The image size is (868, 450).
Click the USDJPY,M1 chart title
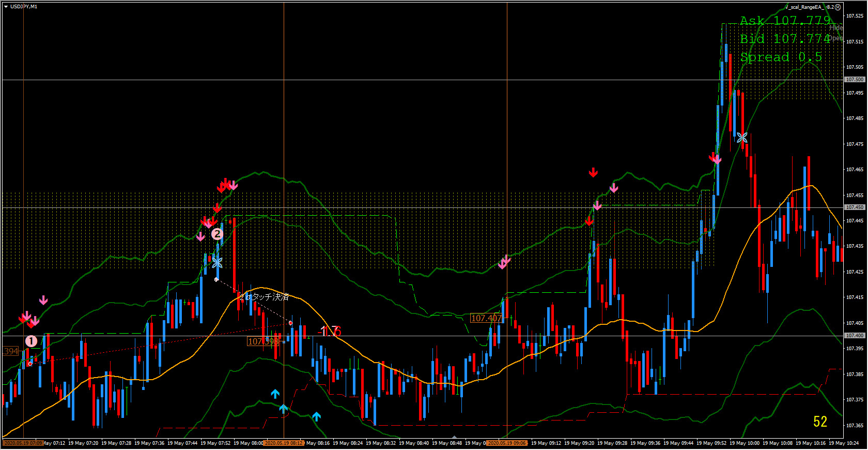(24, 7)
